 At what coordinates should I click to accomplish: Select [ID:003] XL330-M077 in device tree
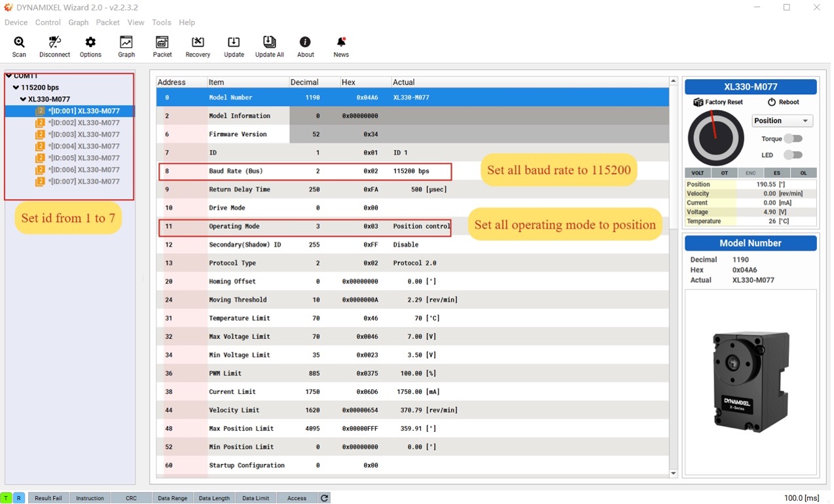click(84, 135)
